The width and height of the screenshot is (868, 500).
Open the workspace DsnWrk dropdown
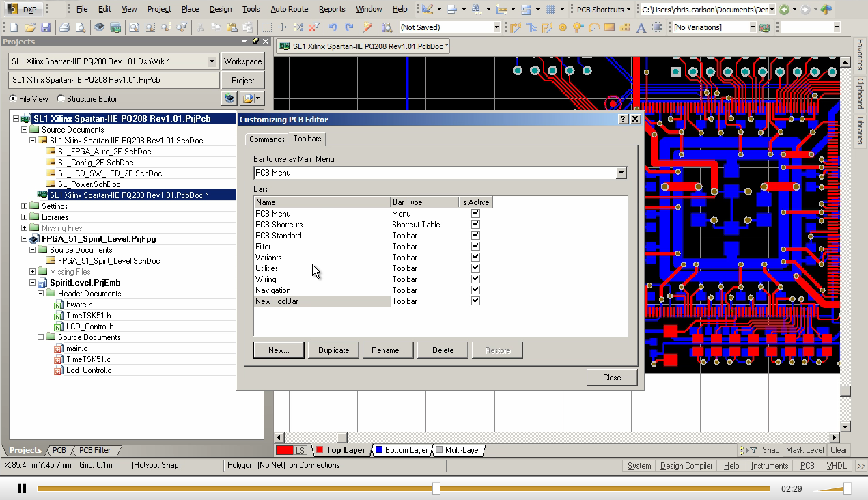(212, 61)
